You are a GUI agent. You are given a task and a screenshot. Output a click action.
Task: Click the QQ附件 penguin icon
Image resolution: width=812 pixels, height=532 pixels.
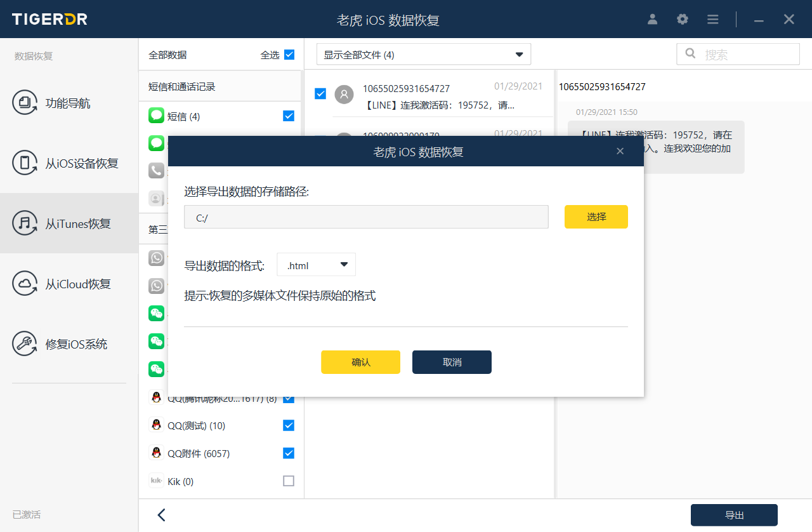click(156, 453)
